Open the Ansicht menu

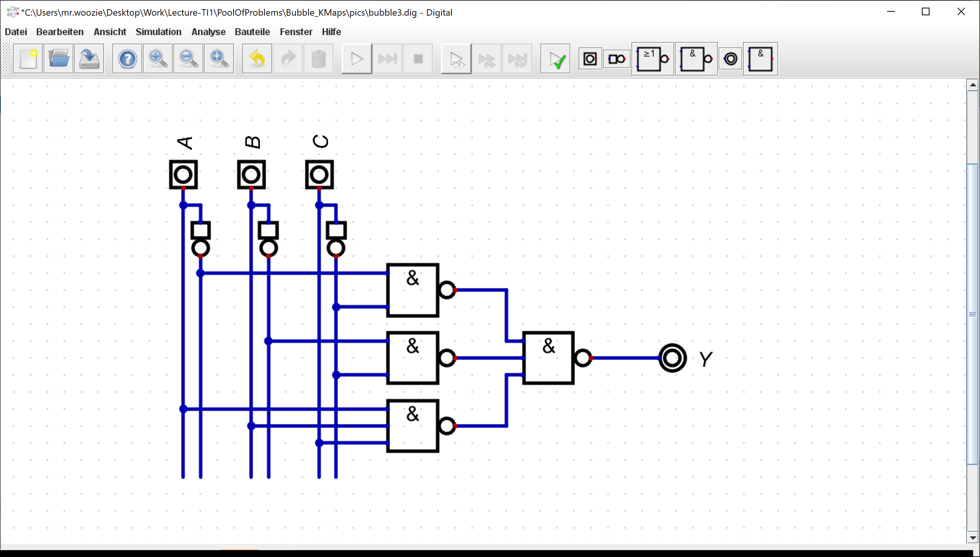110,32
